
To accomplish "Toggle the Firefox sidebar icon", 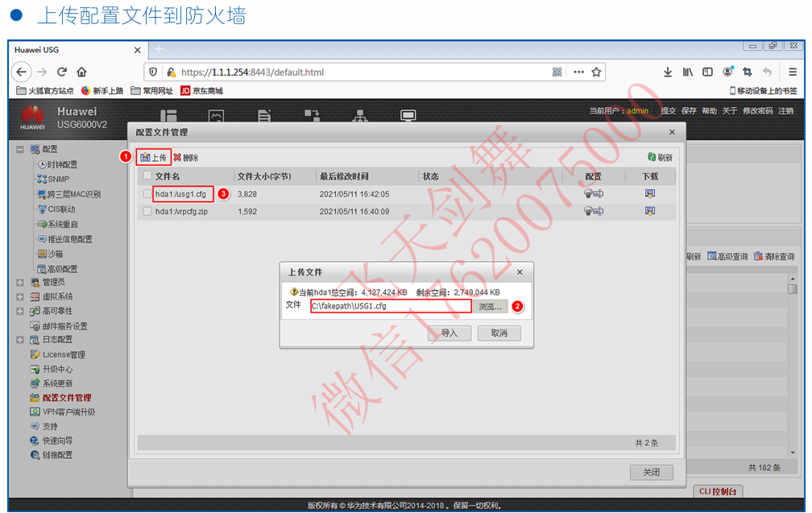I will coord(707,72).
